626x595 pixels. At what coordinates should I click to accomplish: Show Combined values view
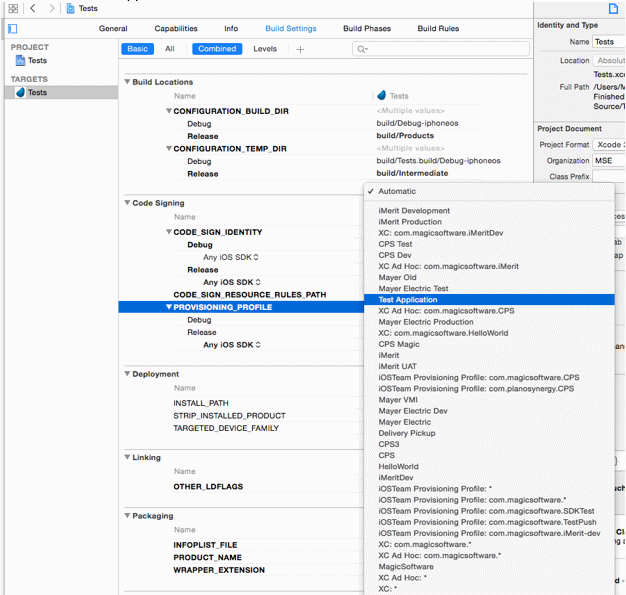(x=217, y=49)
